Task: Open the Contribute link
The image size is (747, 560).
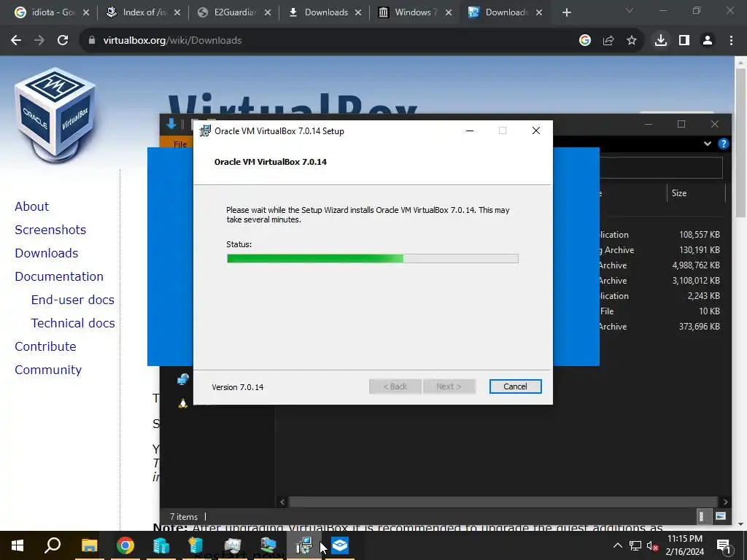Action: click(46, 346)
